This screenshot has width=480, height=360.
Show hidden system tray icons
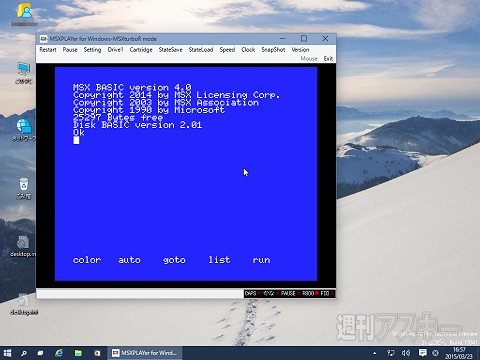375,353
